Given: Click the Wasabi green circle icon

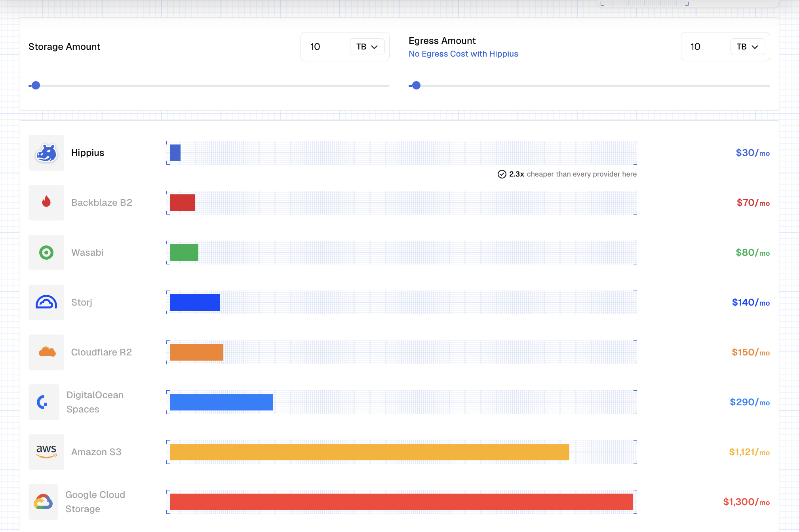Looking at the screenshot, I should 46,253.
